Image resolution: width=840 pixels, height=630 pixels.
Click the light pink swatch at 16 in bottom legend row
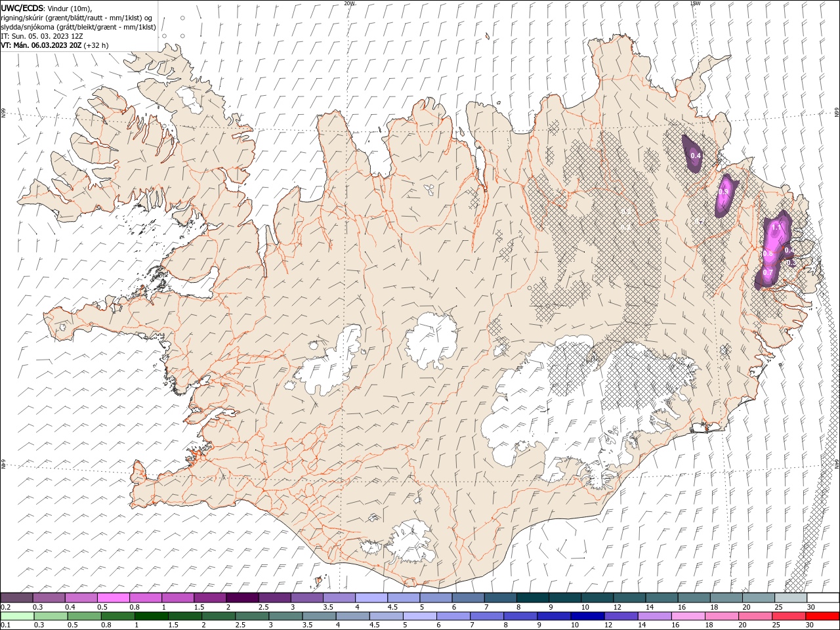(x=688, y=616)
